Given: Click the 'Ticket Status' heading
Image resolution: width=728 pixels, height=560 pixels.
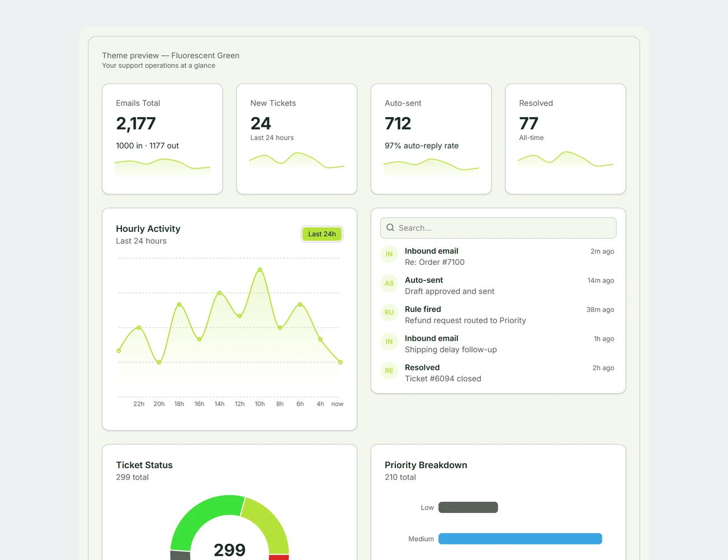Looking at the screenshot, I should point(144,465).
